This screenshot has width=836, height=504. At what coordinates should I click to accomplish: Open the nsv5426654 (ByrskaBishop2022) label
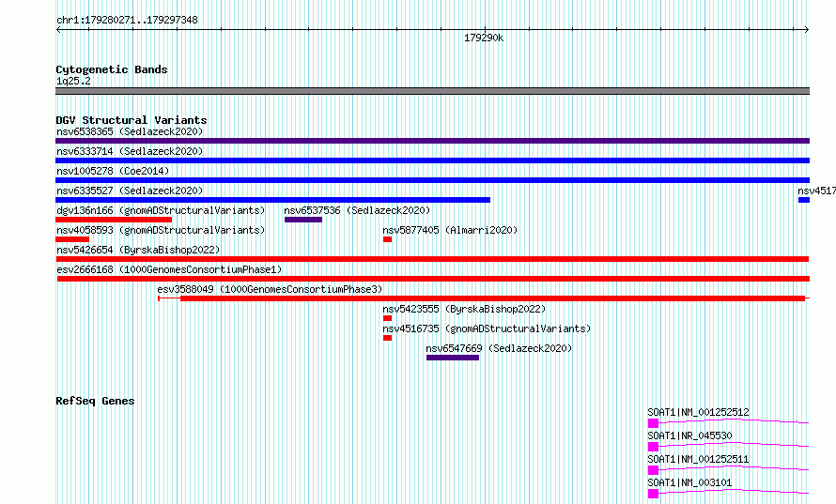click(138, 250)
